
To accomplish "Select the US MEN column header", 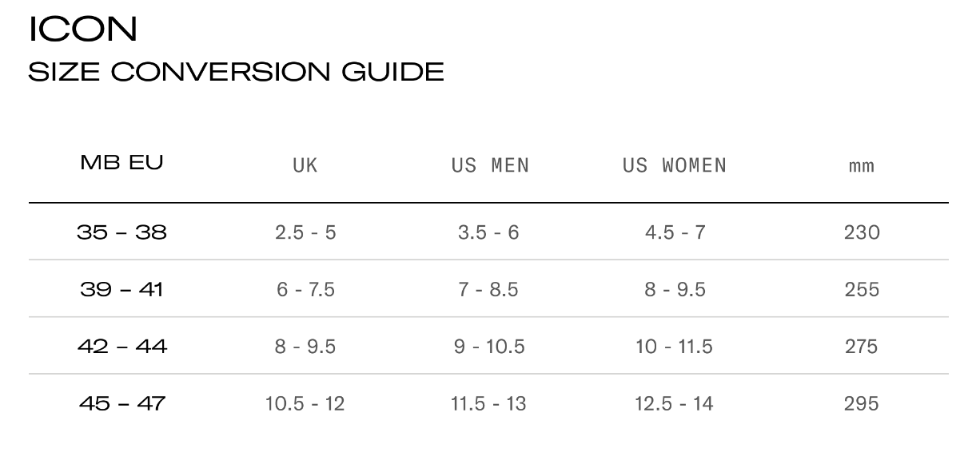I will click(490, 165).
